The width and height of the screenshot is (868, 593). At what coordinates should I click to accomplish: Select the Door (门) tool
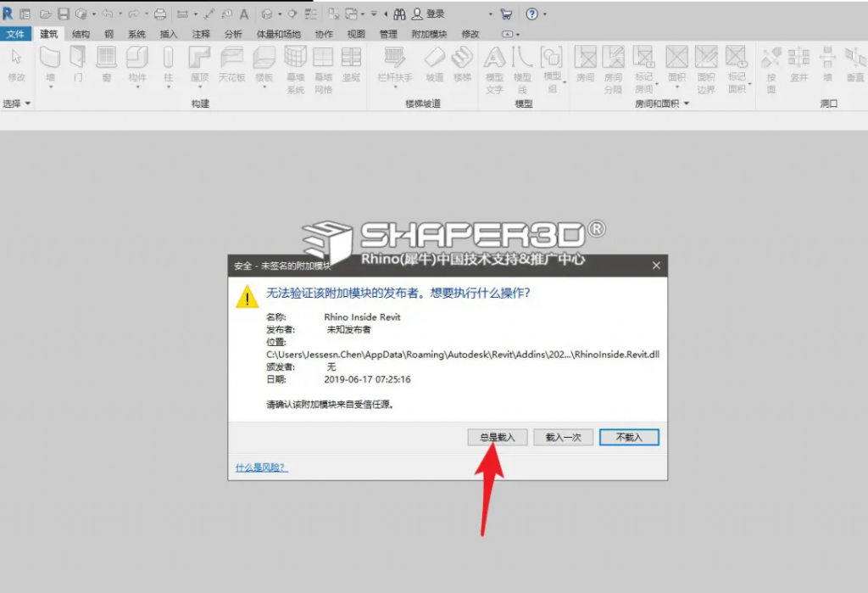pos(78,64)
